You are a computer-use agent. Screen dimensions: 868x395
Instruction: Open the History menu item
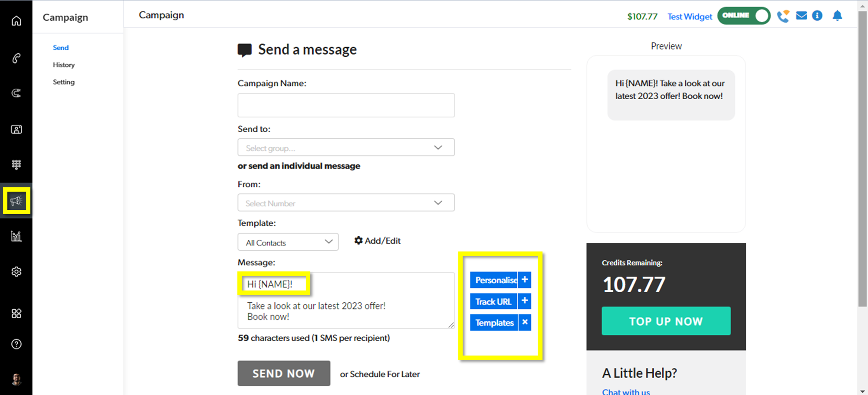tap(64, 65)
